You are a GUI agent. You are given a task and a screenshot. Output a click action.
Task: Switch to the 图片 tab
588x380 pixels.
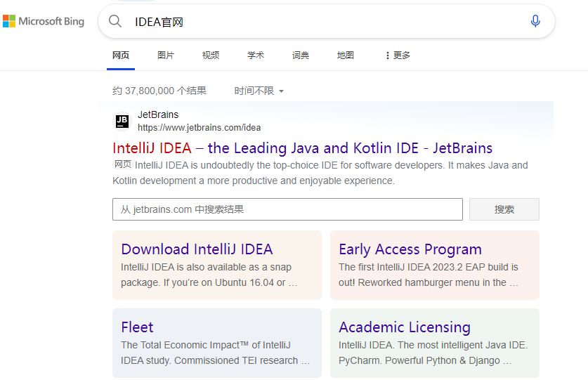pyautogui.click(x=166, y=55)
